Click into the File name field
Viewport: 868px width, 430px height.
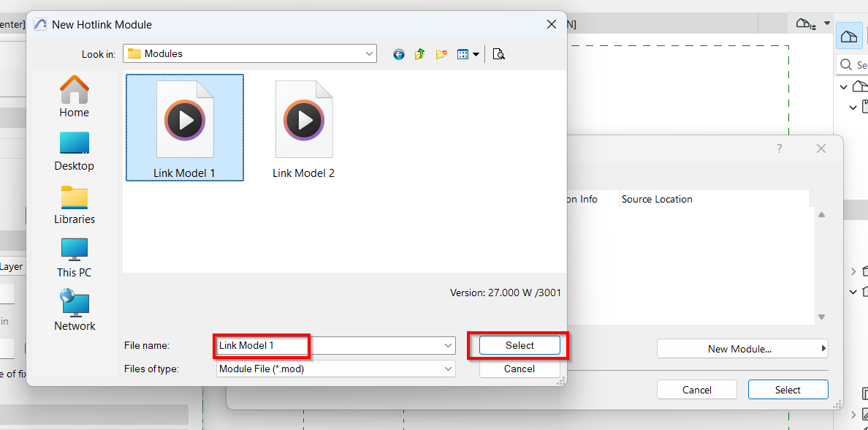tap(329, 345)
